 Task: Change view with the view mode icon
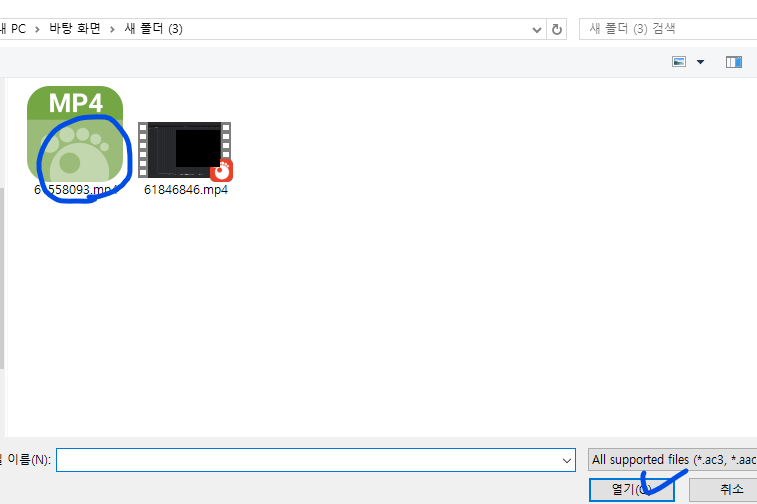click(679, 62)
